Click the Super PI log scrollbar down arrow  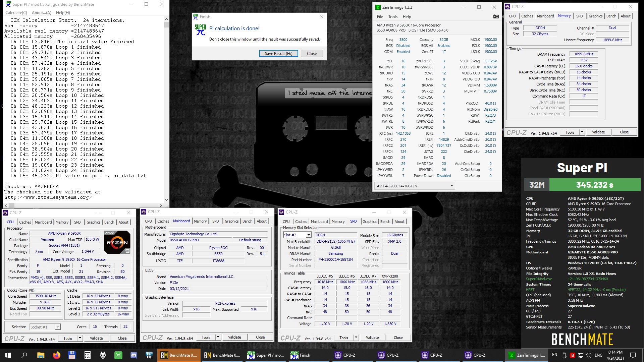pyautogui.click(x=166, y=200)
